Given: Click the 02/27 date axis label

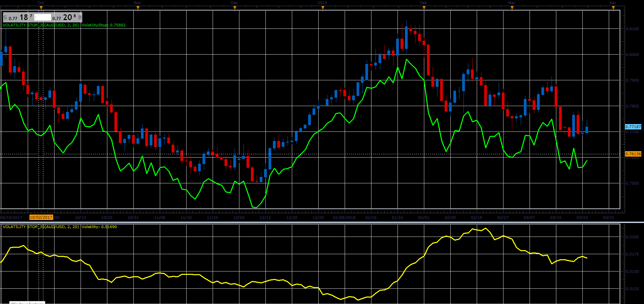Looking at the screenshot, I should point(503,218).
